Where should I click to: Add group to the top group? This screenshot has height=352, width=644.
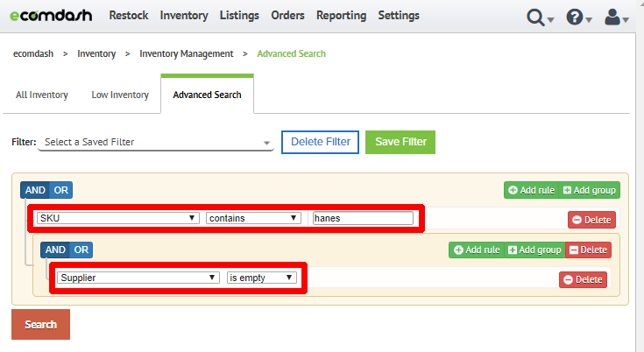(x=590, y=190)
